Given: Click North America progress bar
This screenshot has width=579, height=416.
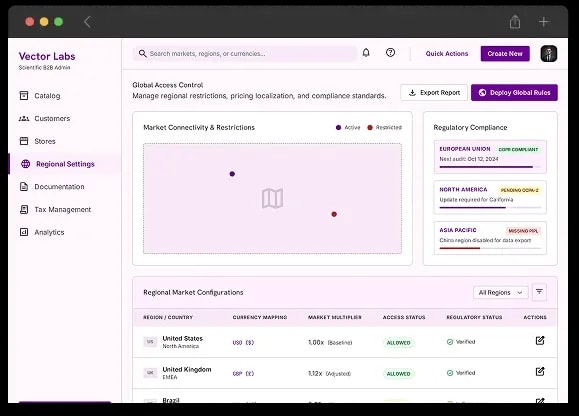Looking at the screenshot, I should (x=490, y=207).
